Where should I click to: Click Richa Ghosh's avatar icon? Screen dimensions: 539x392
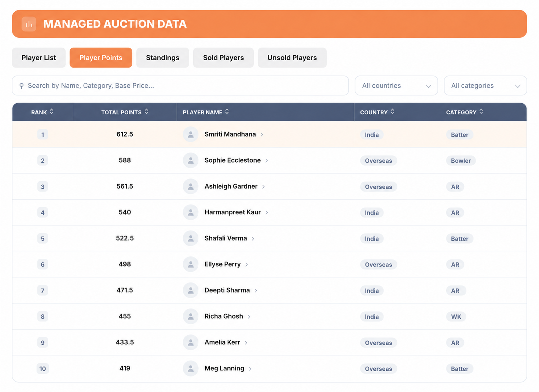pos(191,317)
